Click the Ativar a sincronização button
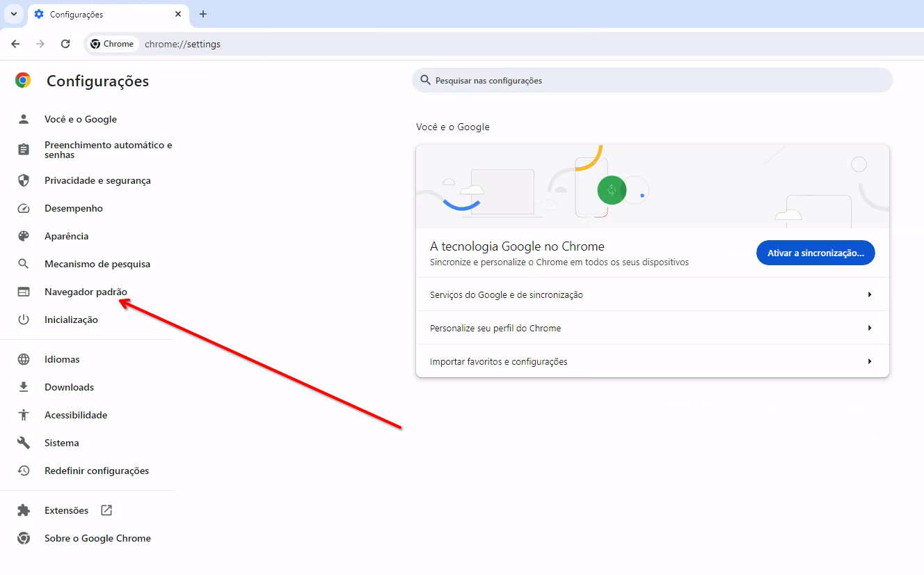Screen dimensions: 924x575 pyautogui.click(x=815, y=253)
